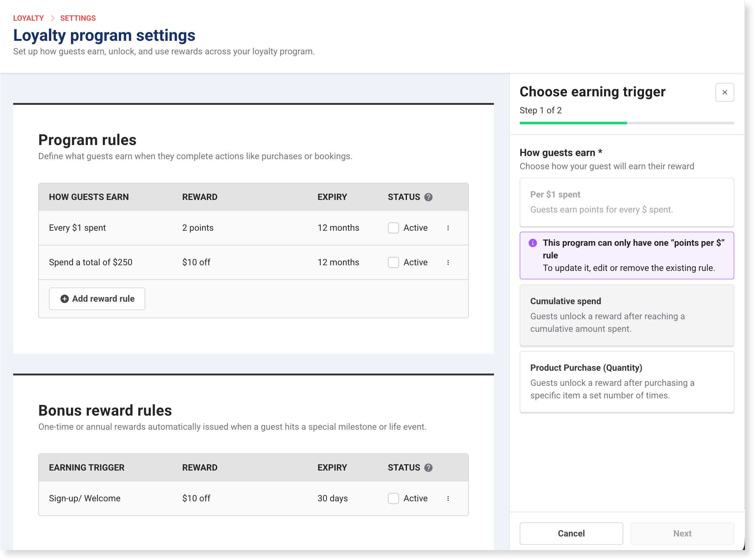Viewport: 755px width, 560px height.
Task: Click the '$10 off' reward in Spend a total row
Action: pyautogui.click(x=196, y=262)
